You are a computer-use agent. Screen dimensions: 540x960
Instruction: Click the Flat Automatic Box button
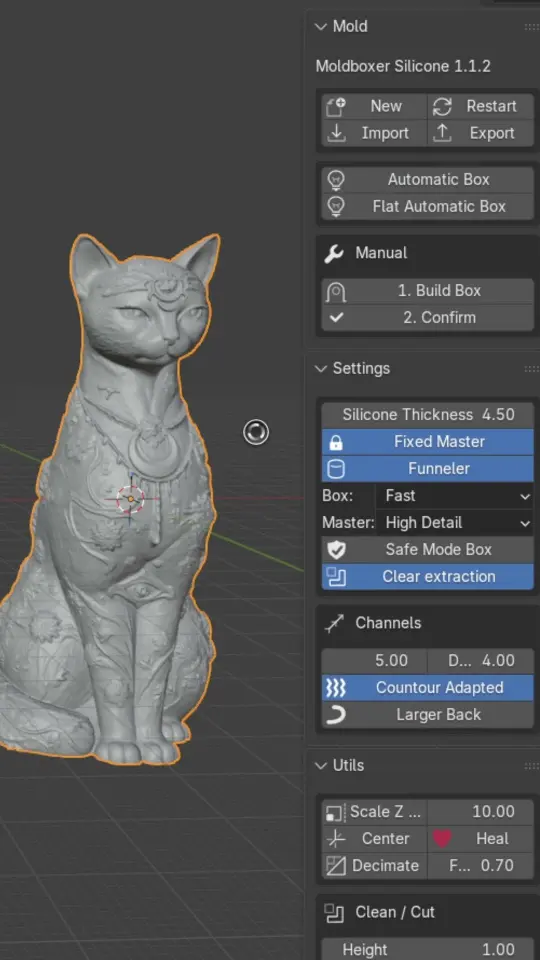pyautogui.click(x=427, y=207)
